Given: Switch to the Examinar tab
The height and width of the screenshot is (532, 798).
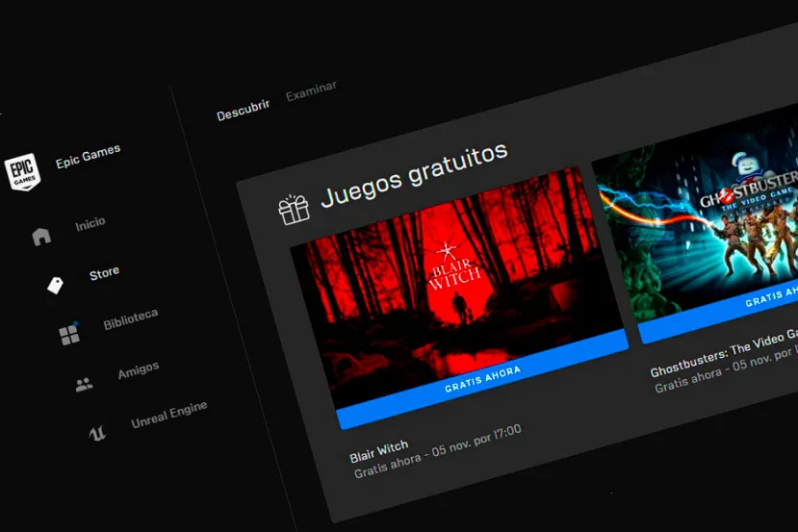Looking at the screenshot, I should [x=311, y=91].
